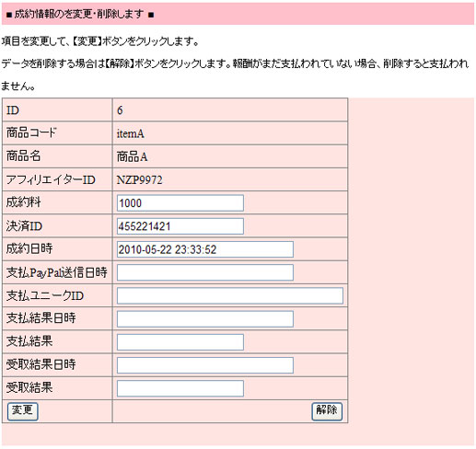Click the 成約情報の変更・削除 header bar
The height and width of the screenshot is (449, 476).
tap(238, 14)
